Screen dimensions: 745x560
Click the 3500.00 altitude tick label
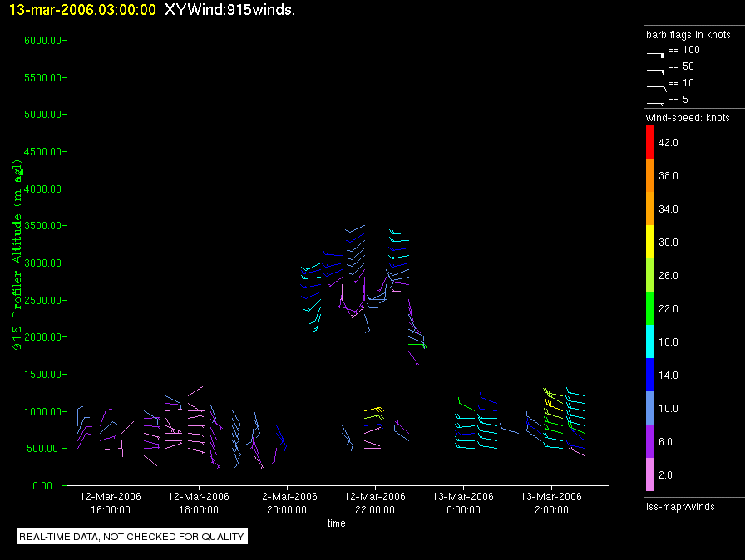pyautogui.click(x=42, y=226)
